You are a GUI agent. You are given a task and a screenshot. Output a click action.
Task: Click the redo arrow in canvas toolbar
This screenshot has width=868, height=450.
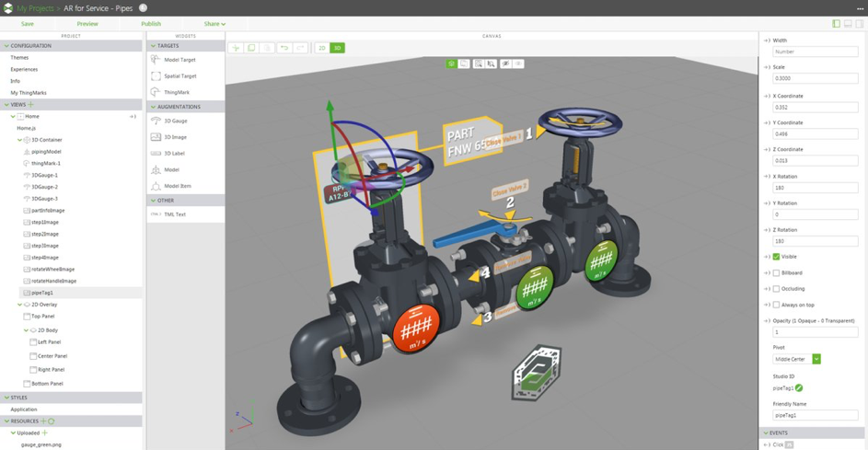(300, 48)
